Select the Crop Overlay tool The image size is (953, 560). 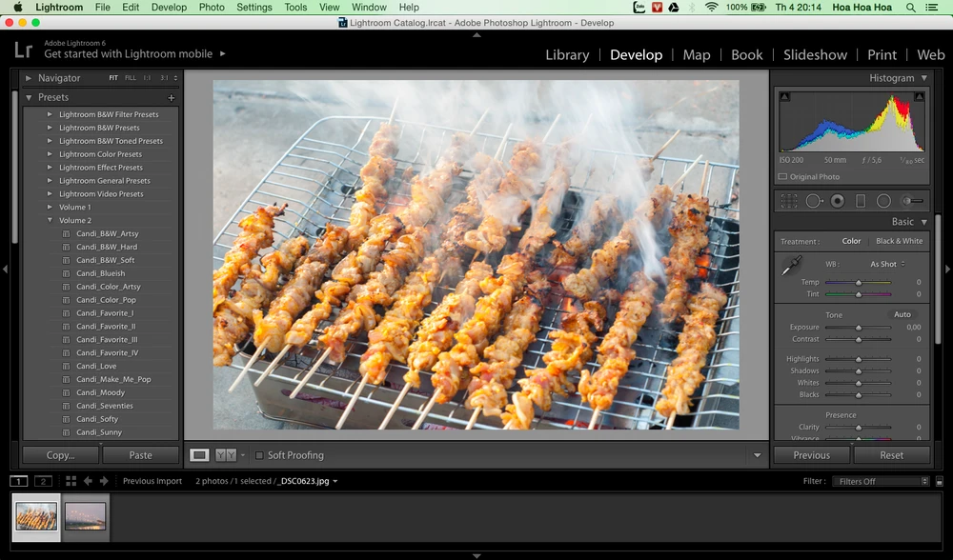pos(789,200)
